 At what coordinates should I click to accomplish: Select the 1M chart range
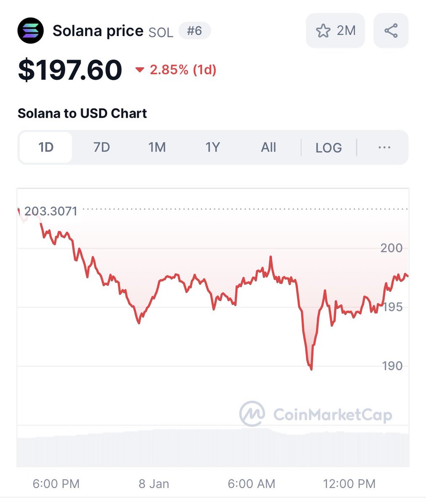[157, 147]
